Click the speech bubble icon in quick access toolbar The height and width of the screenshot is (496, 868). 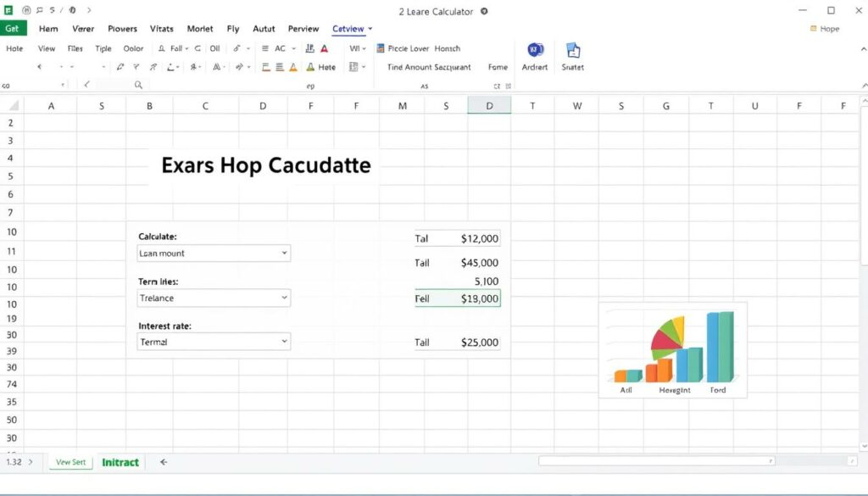(x=39, y=10)
